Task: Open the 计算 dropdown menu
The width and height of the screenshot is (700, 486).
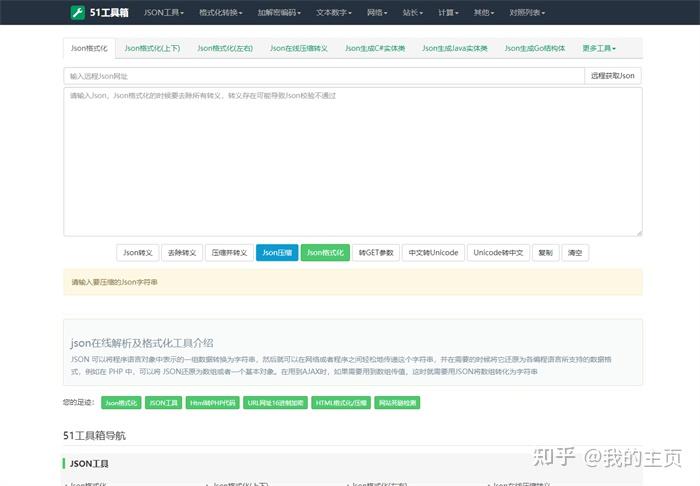Action: [448, 12]
